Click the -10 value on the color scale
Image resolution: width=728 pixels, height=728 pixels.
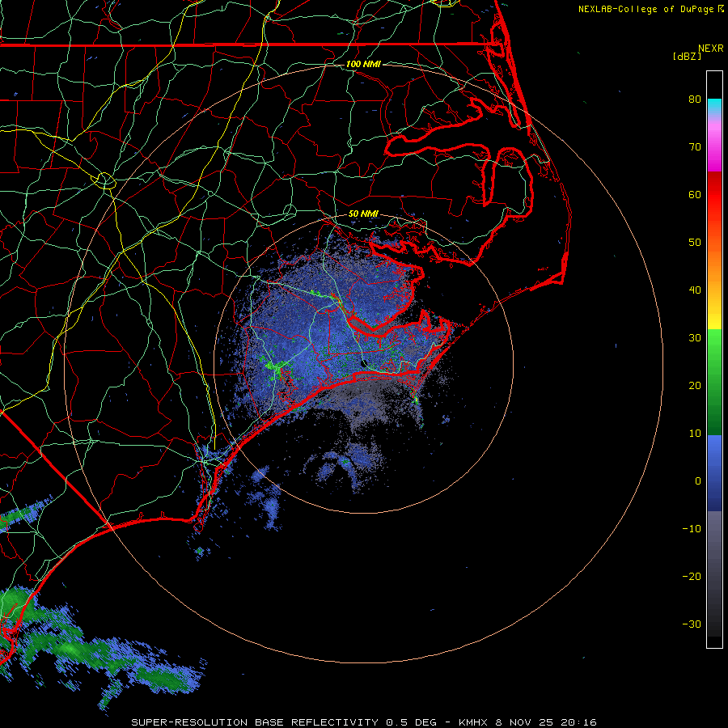(x=692, y=529)
